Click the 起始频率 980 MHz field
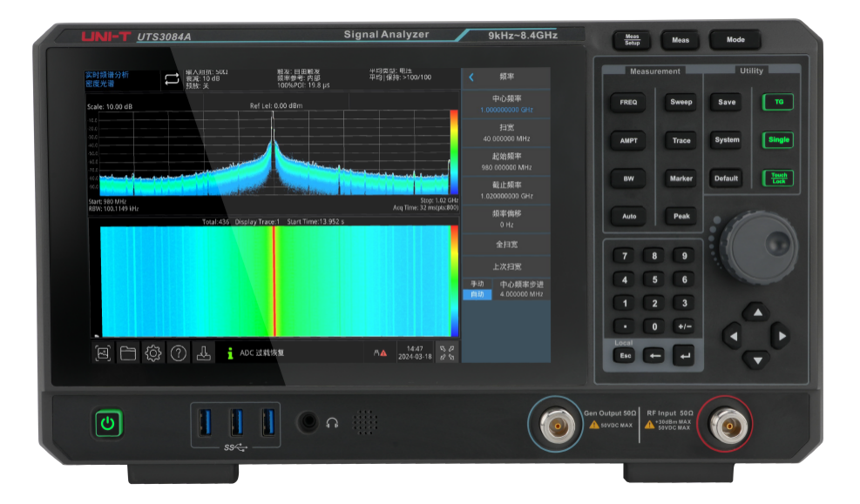The height and width of the screenshot is (504, 860). [506, 161]
